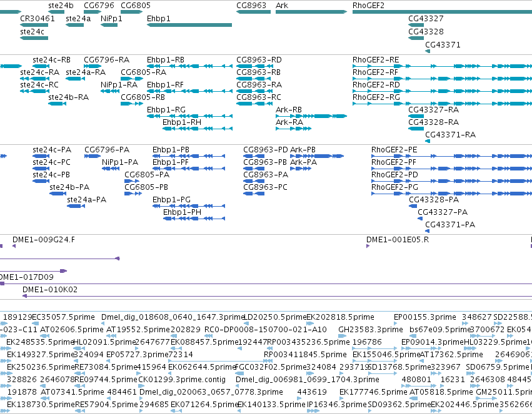Click protein label Ehbp1-PH
Screen dimensions: 532x414
click(x=182, y=213)
